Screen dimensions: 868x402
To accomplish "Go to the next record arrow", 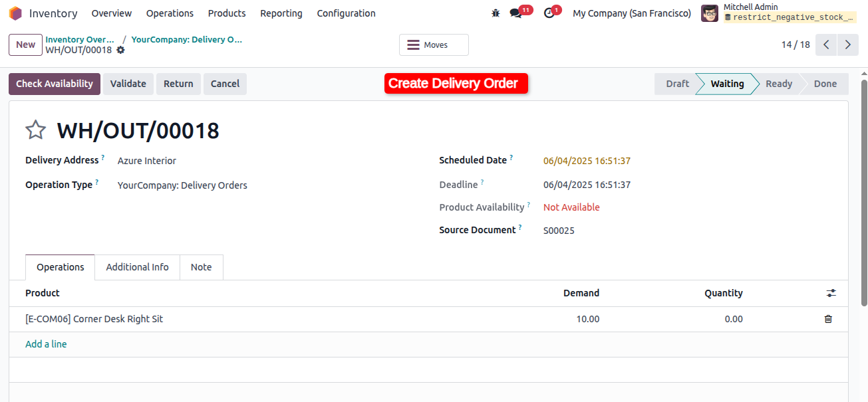I will click(847, 45).
